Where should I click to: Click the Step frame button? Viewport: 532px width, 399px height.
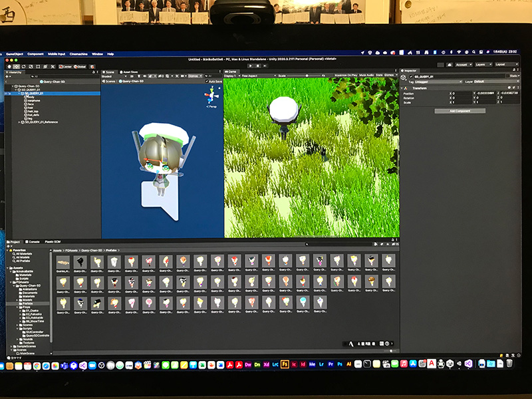click(x=265, y=66)
